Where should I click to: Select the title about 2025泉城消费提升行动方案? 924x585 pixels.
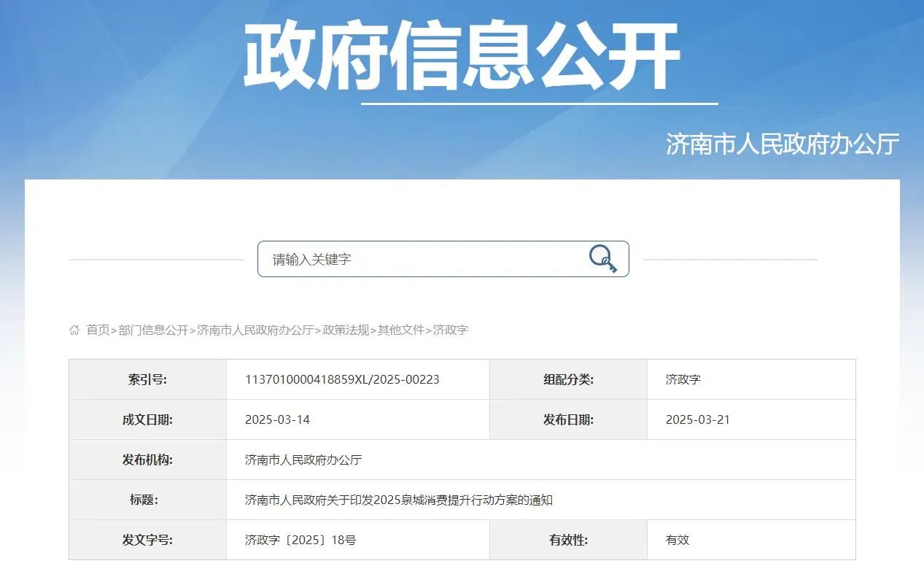[399, 500]
